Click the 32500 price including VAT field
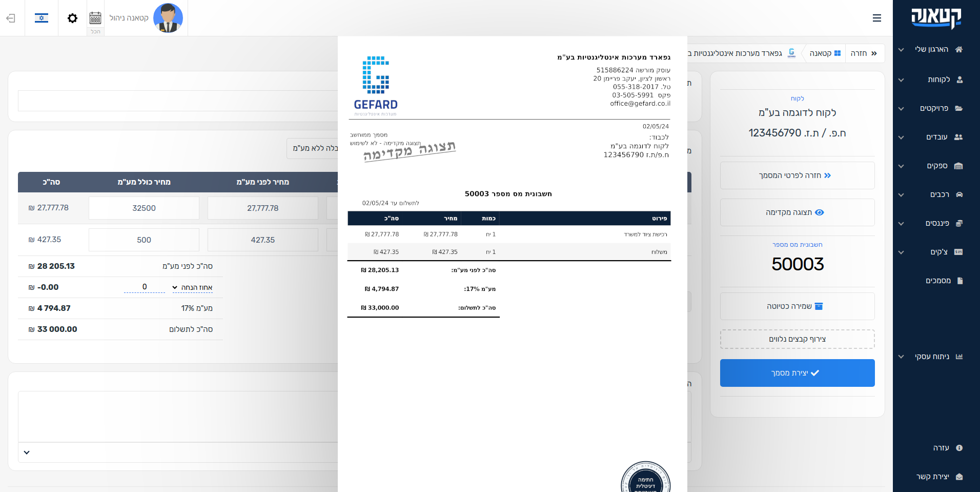 pos(144,208)
